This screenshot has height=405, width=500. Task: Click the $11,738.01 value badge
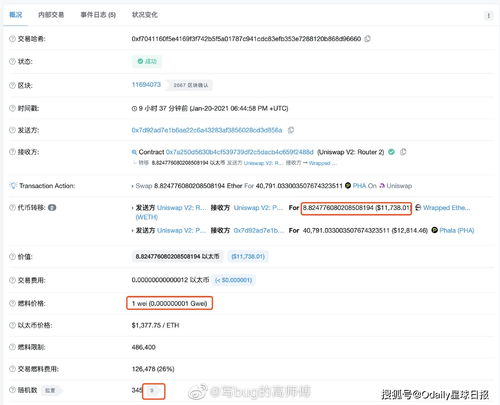[248, 256]
